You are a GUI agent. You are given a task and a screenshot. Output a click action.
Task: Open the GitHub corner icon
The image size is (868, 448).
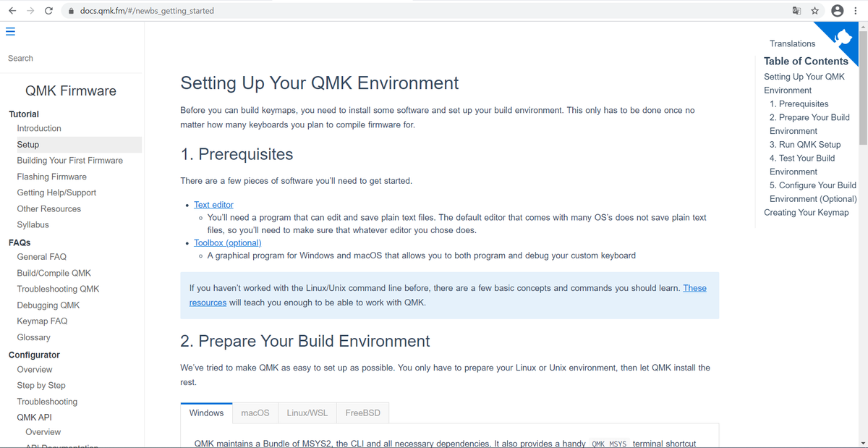coord(843,36)
